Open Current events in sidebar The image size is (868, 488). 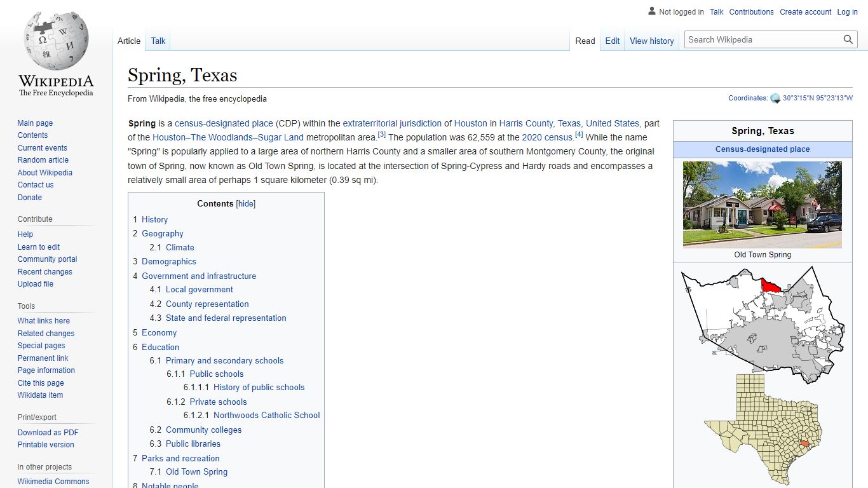point(43,148)
